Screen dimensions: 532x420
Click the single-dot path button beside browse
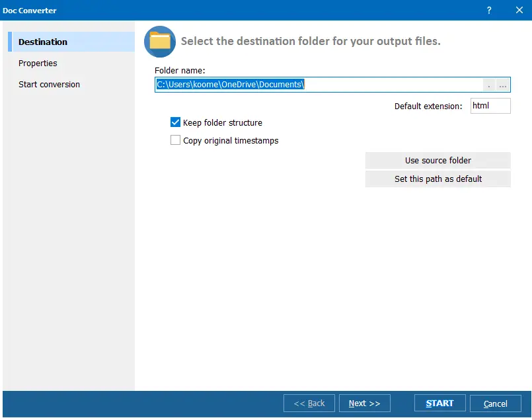tap(489, 85)
